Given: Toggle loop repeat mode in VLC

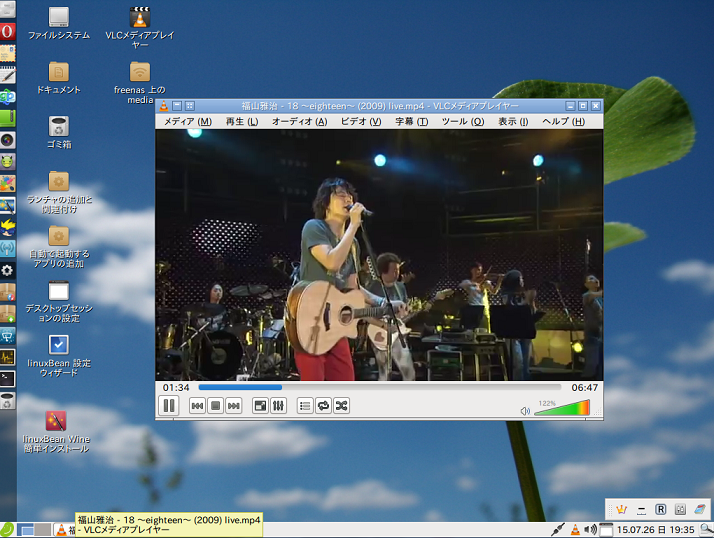Looking at the screenshot, I should click(x=323, y=405).
